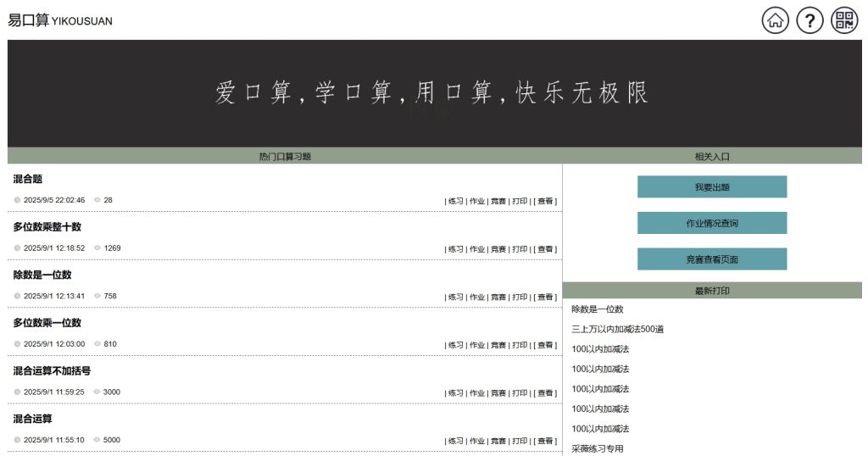
Task: Click 打印 in the 混合题 row
Action: pyautogui.click(x=520, y=202)
